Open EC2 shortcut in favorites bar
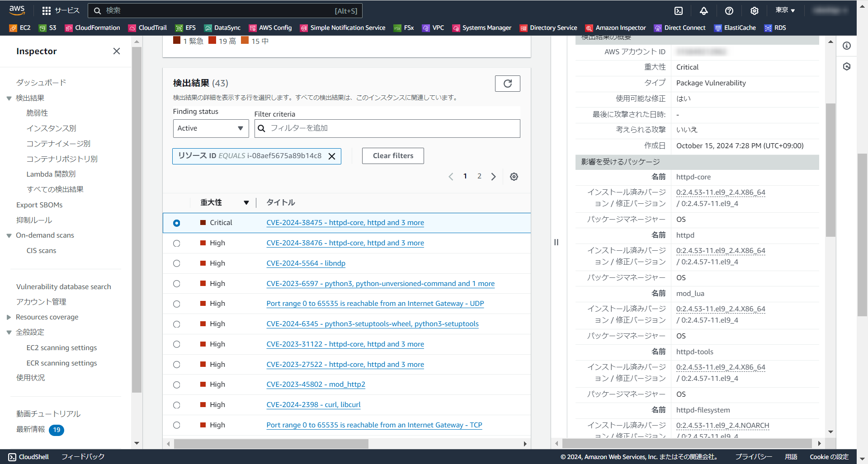The image size is (868, 464). click(20, 28)
